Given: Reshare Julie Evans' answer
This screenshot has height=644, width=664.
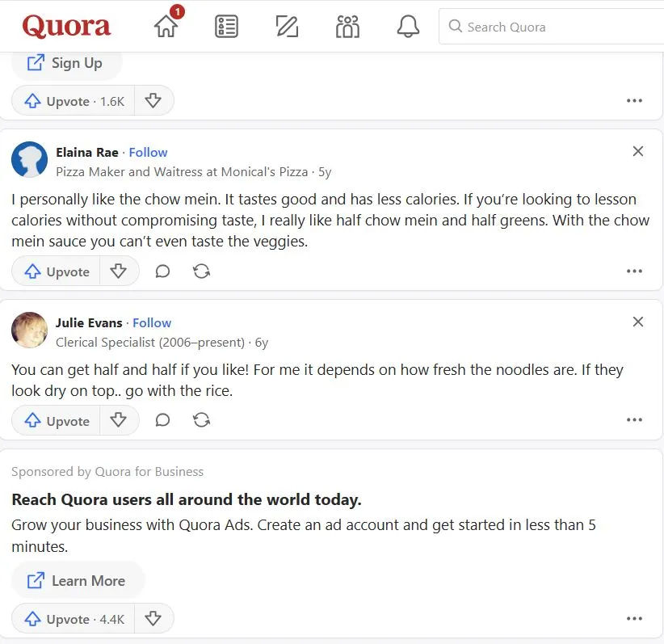Looking at the screenshot, I should point(202,420).
